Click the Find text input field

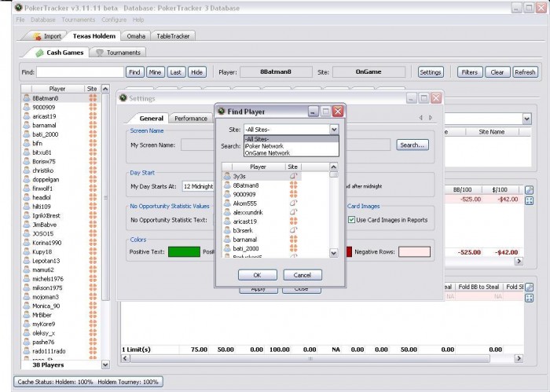coord(80,72)
